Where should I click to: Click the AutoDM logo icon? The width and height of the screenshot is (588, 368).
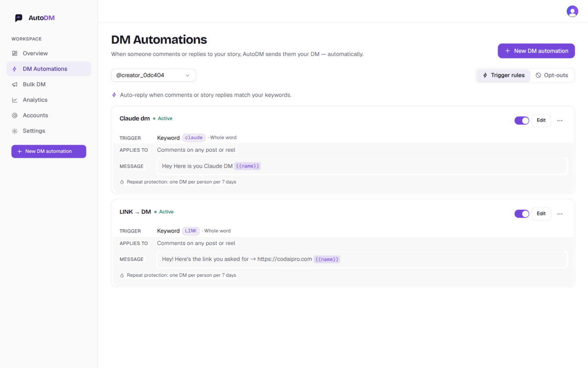18,18
